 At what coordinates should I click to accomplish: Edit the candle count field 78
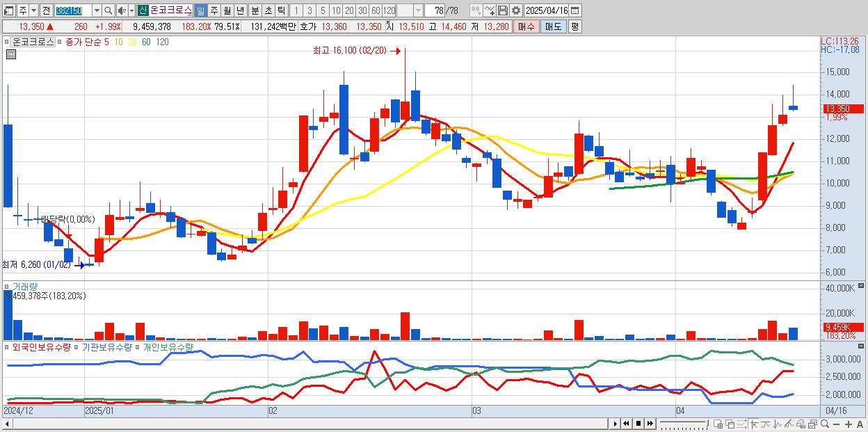(x=435, y=10)
